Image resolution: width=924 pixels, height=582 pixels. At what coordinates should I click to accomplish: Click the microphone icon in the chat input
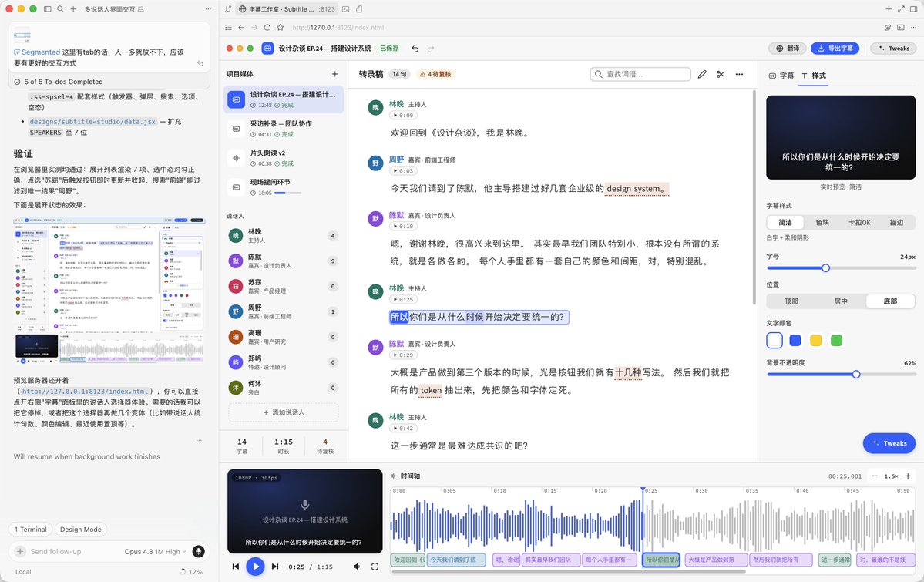tap(199, 551)
